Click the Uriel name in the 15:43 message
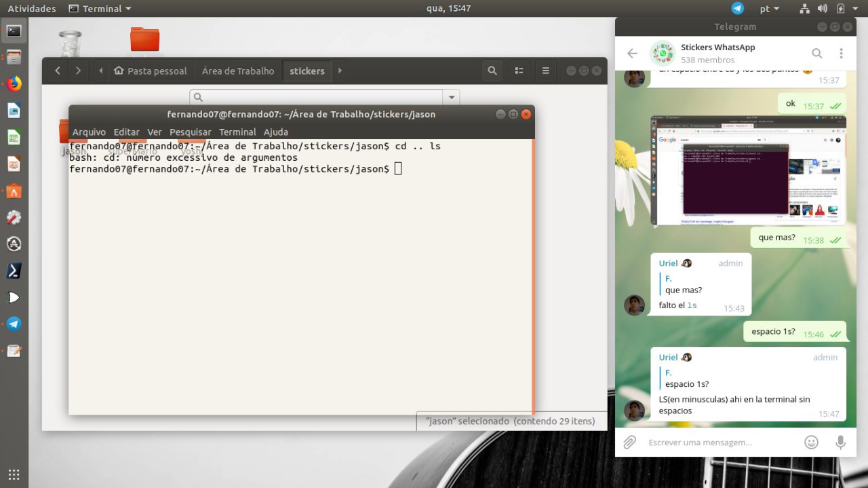The height and width of the screenshot is (488, 868). click(668, 263)
